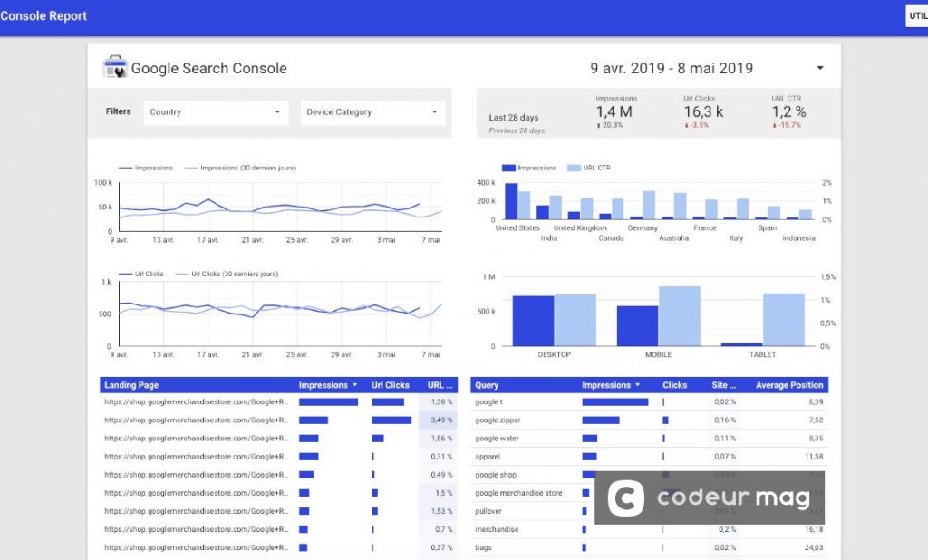Viewport: 928px width, 560px height.
Task: Click the Indonesia axis label
Action: click(798, 238)
